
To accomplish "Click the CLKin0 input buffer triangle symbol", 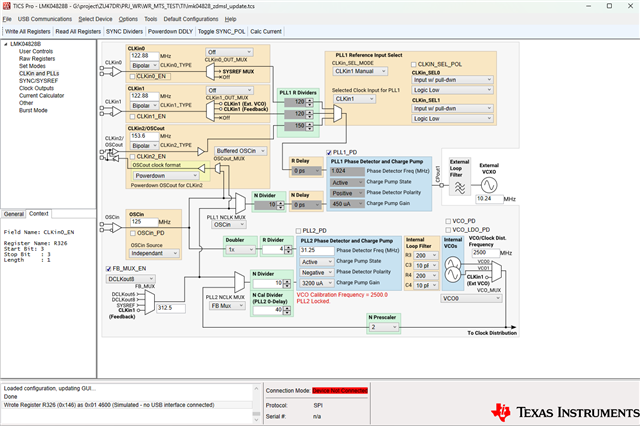I will 117,71.
